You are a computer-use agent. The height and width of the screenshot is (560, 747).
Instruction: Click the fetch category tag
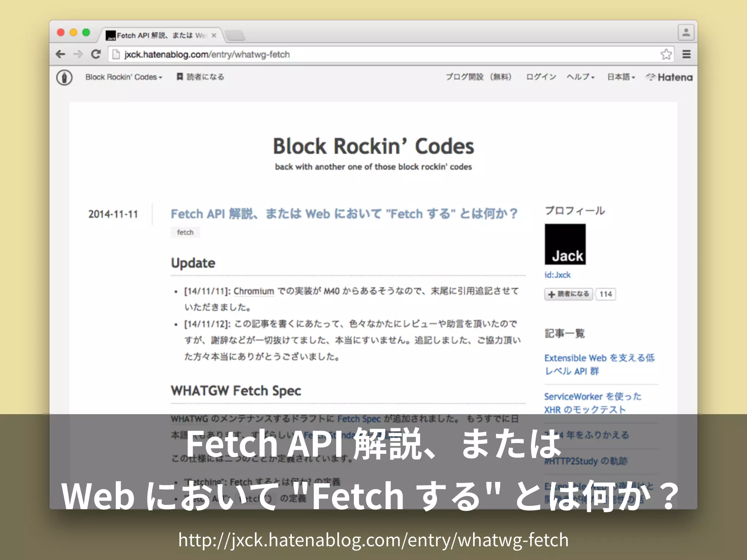tap(185, 232)
